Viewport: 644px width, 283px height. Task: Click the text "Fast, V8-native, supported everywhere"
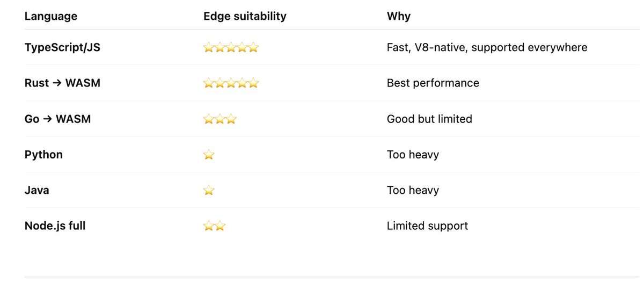(487, 48)
